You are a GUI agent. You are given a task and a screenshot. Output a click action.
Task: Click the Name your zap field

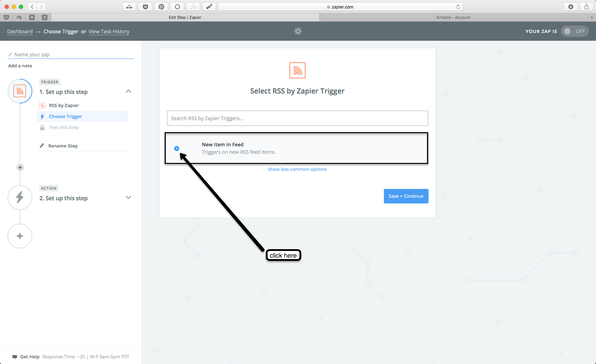71,55
